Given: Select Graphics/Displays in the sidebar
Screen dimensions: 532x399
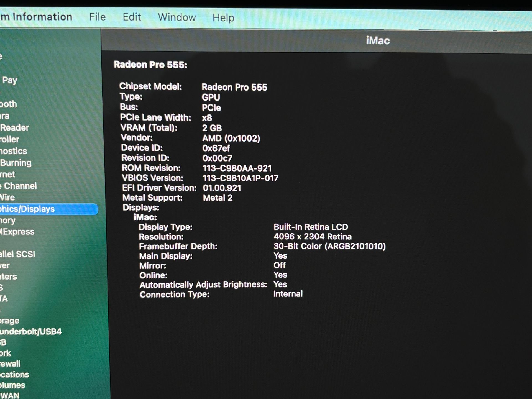Looking at the screenshot, I should pyautogui.click(x=48, y=209).
